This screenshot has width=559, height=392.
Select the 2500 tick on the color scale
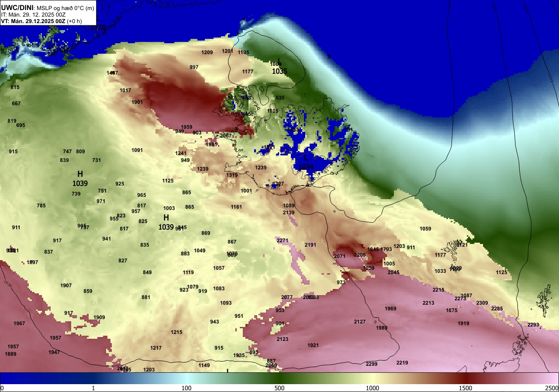point(552,388)
